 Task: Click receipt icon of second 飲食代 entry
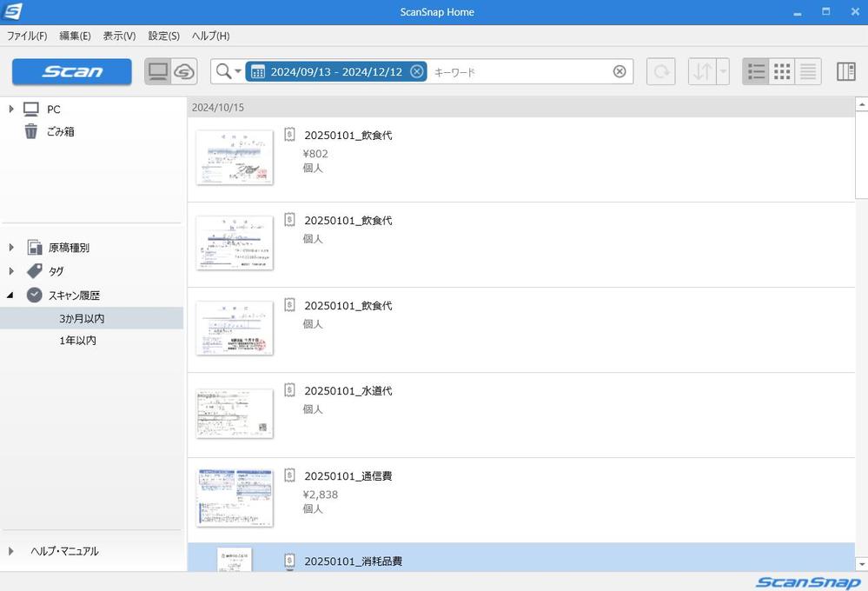coord(289,220)
